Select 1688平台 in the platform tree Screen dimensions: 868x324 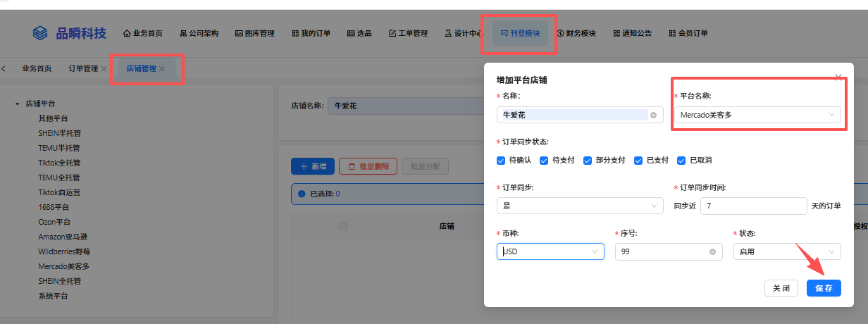point(54,208)
